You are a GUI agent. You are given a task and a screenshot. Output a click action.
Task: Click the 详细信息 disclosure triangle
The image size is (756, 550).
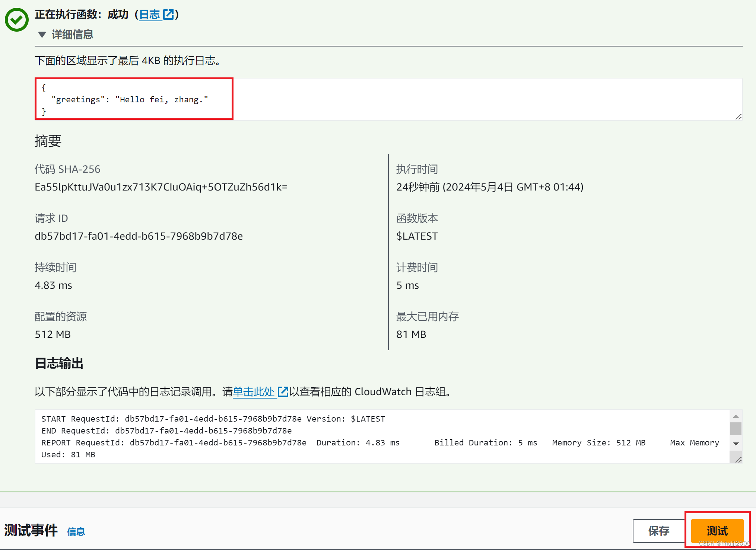[42, 35]
